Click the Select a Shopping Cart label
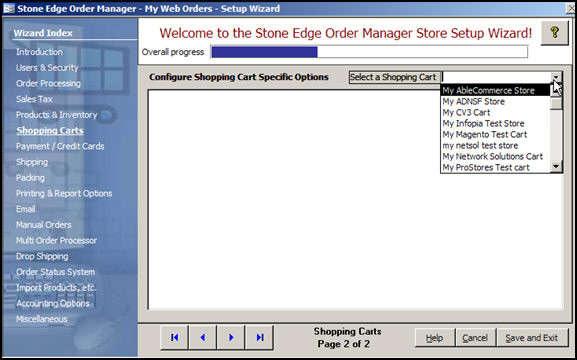The width and height of the screenshot is (577, 360). (x=394, y=77)
